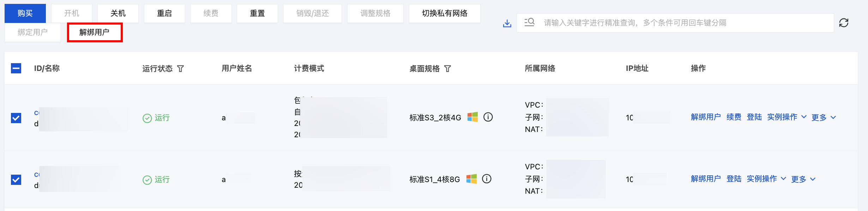Click the search filter icon in search box
This screenshot has width=868, height=211.
coord(529,23)
